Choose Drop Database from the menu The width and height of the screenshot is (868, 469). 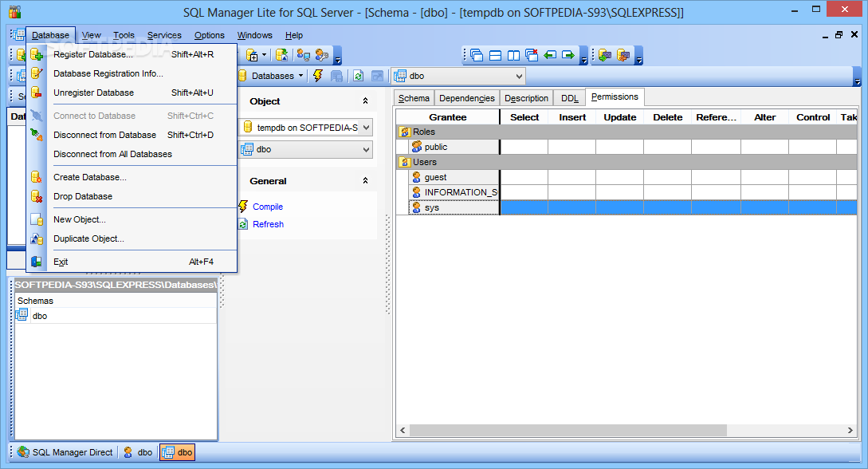[x=132, y=196]
